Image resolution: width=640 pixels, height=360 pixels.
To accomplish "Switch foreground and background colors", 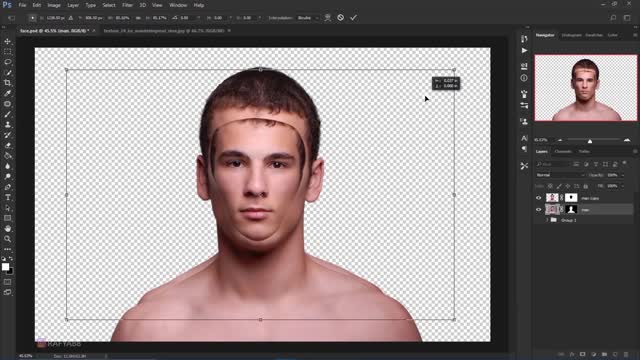I will click(11, 258).
